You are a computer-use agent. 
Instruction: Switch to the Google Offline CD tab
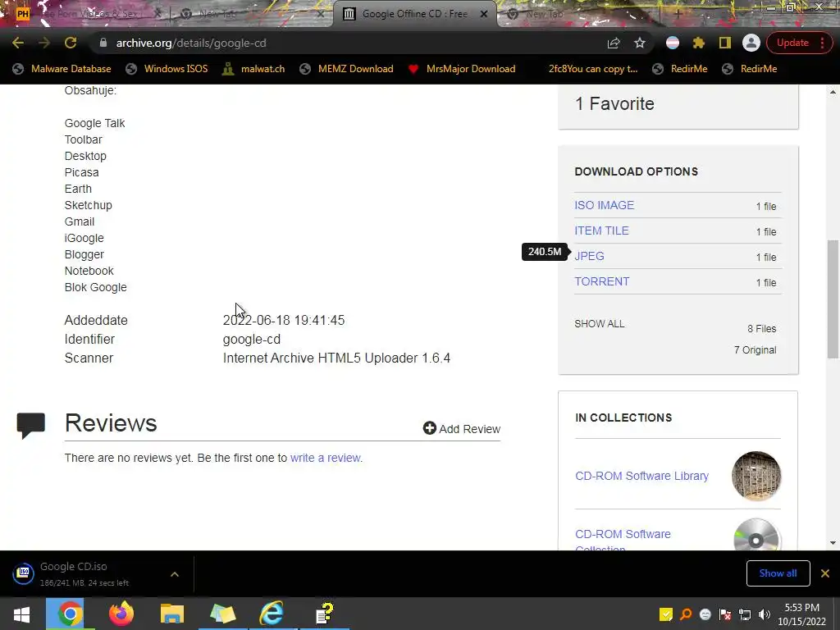tap(414, 14)
